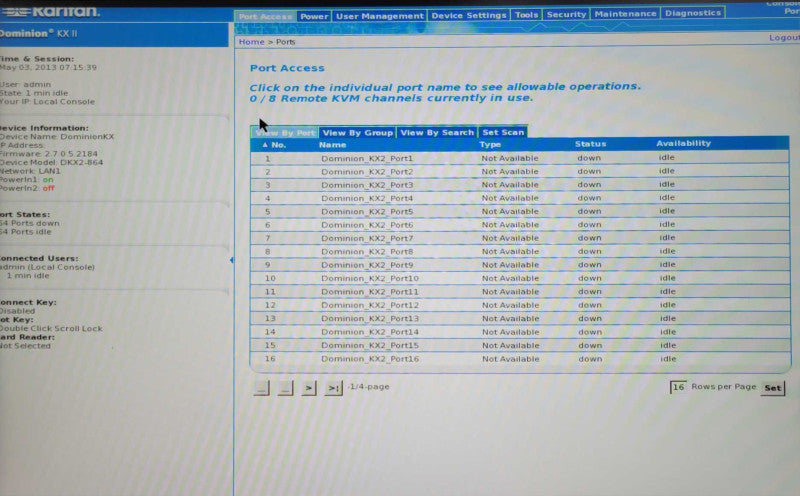800x496 pixels.
Task: Click port name Dominion_KX2_Port9
Action: 367,265
